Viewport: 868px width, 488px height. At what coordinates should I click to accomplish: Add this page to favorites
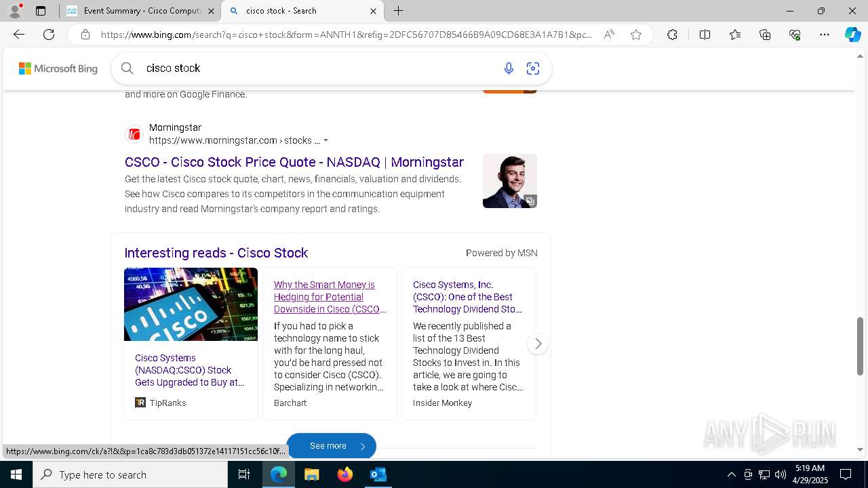636,35
